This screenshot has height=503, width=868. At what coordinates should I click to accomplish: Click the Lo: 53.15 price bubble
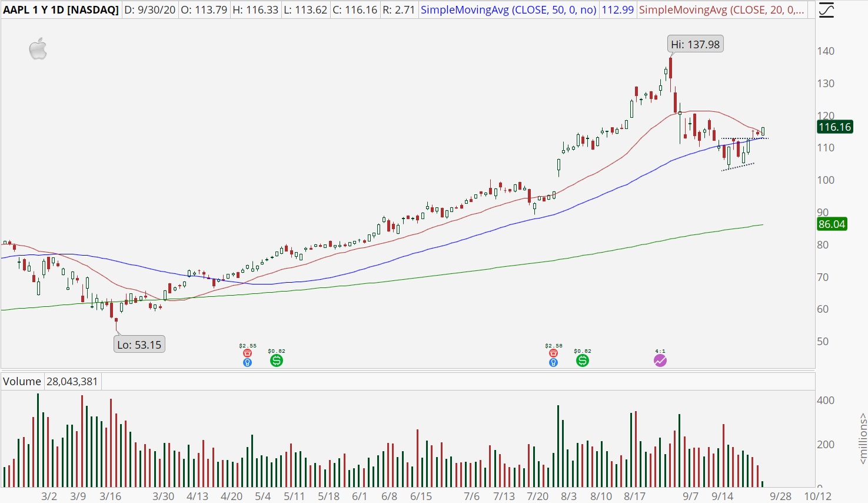click(x=139, y=345)
